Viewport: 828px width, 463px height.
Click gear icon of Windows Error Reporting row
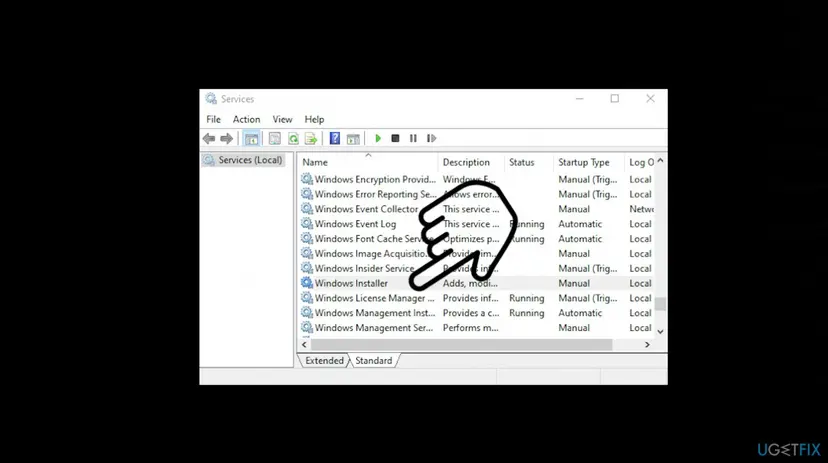click(307, 194)
